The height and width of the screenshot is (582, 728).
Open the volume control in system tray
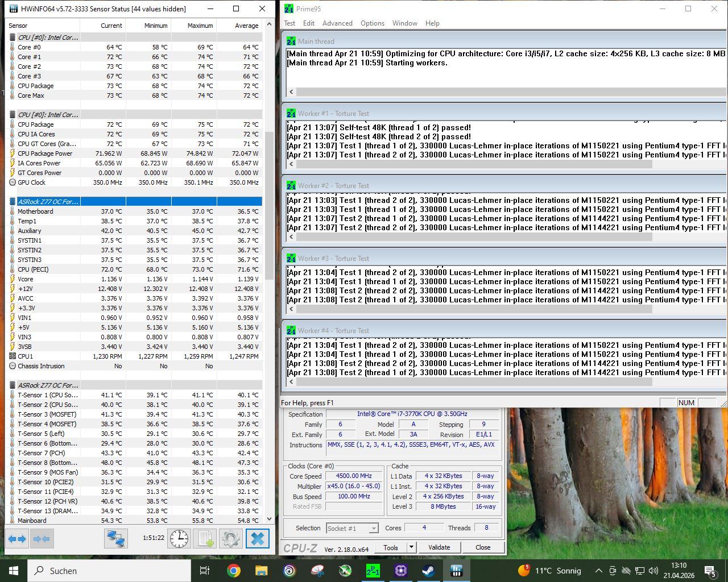(653, 571)
